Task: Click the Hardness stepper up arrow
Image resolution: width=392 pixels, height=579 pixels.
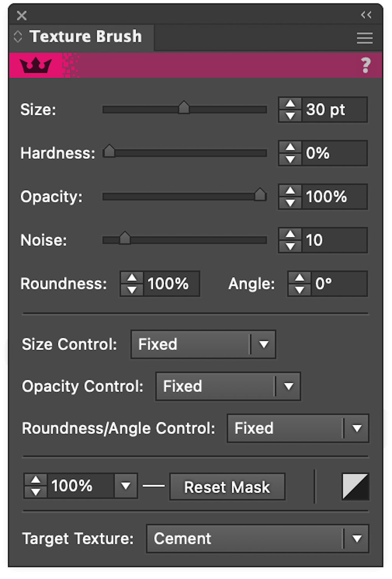Action: [x=290, y=146]
